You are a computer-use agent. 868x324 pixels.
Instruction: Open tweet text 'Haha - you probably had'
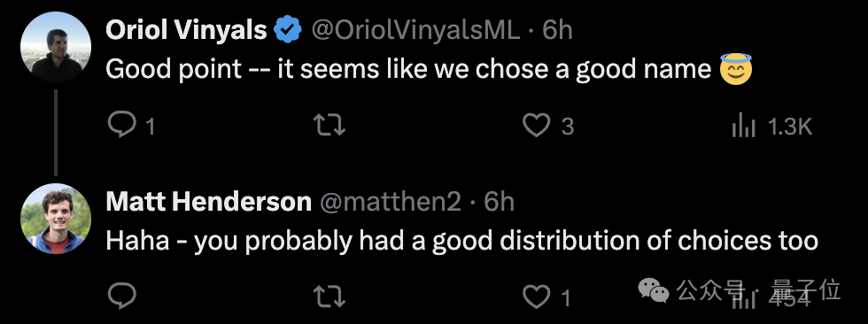(229, 242)
